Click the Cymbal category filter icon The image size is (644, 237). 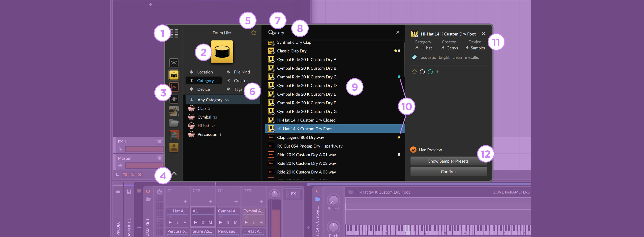(x=191, y=117)
